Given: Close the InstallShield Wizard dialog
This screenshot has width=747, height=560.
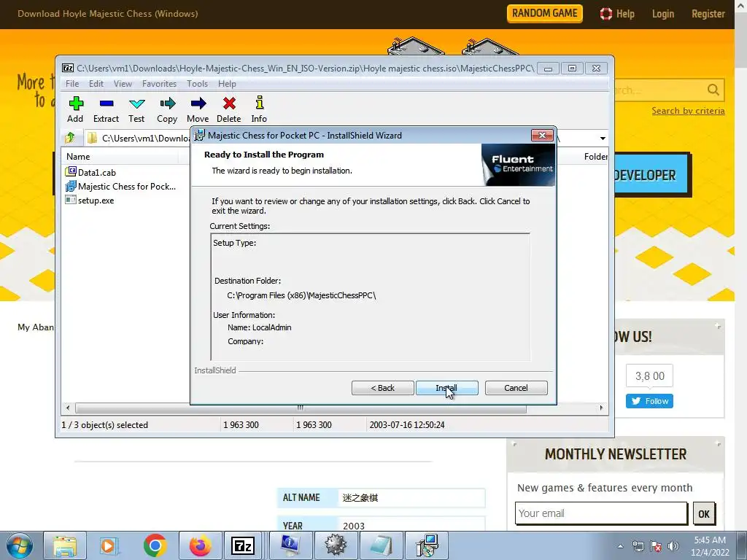Looking at the screenshot, I should pyautogui.click(x=542, y=135).
